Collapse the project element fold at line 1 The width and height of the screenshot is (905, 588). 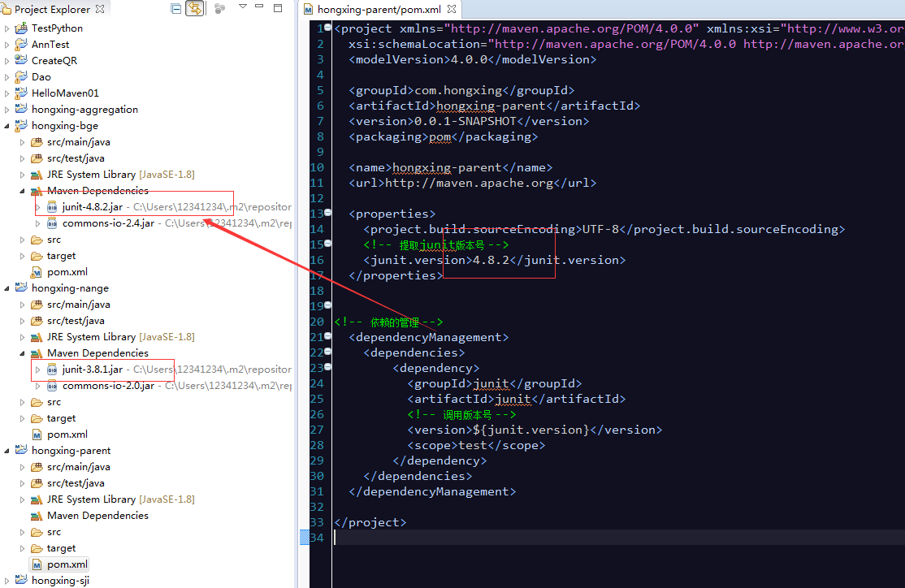coord(328,27)
